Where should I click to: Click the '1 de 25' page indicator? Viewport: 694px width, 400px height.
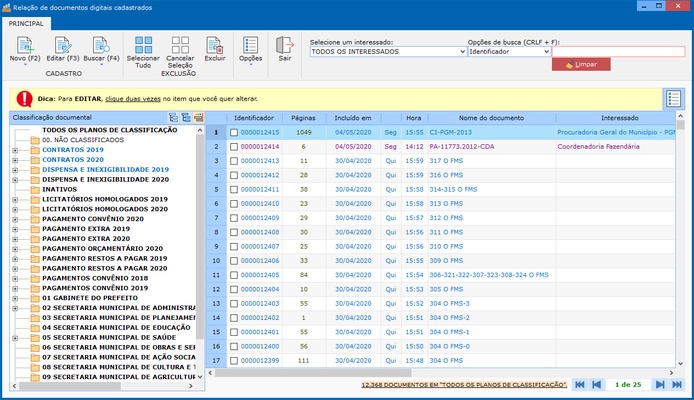click(628, 385)
